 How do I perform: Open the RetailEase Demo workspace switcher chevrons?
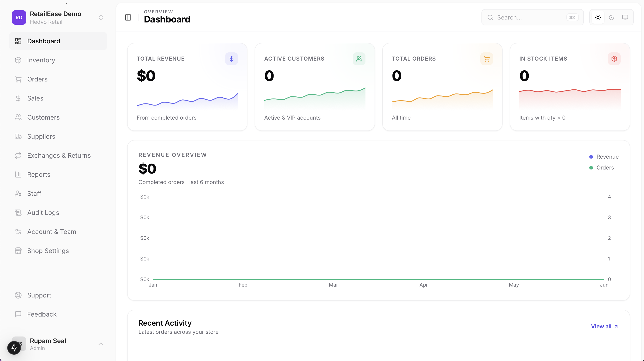(x=101, y=17)
